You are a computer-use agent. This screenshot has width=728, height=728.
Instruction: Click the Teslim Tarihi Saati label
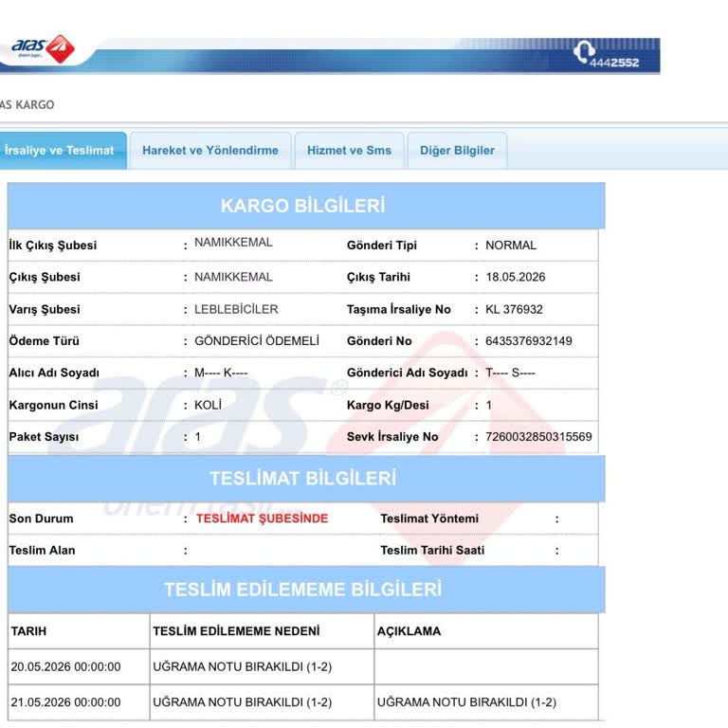(x=432, y=550)
